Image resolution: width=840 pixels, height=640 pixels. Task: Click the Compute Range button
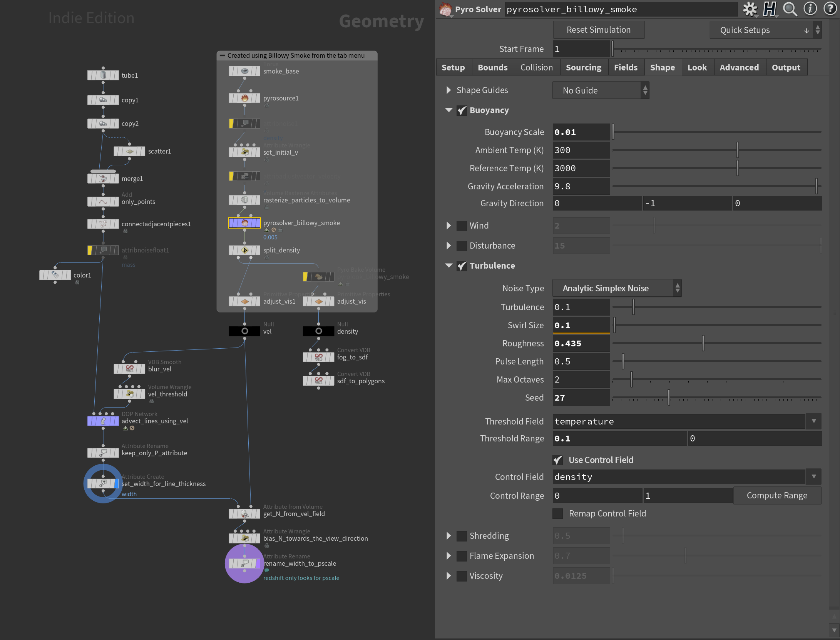(777, 495)
